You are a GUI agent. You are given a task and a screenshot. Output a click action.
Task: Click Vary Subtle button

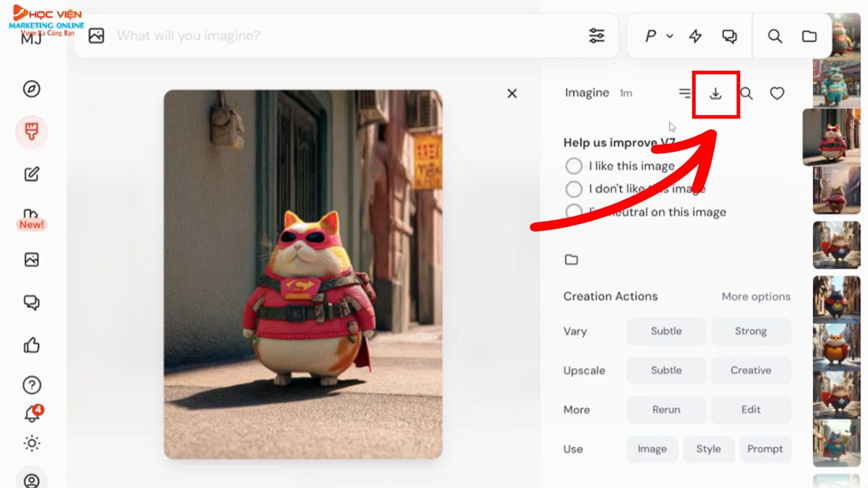666,331
